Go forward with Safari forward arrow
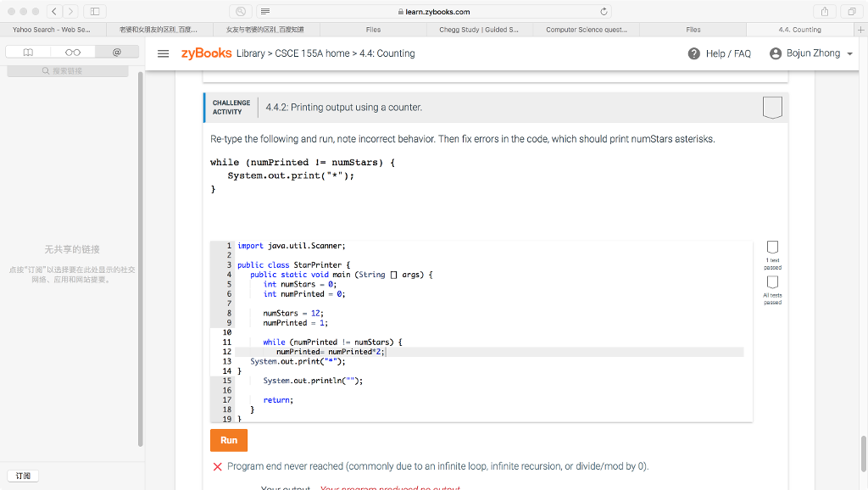Image resolution: width=868 pixels, height=490 pixels. 70,11
